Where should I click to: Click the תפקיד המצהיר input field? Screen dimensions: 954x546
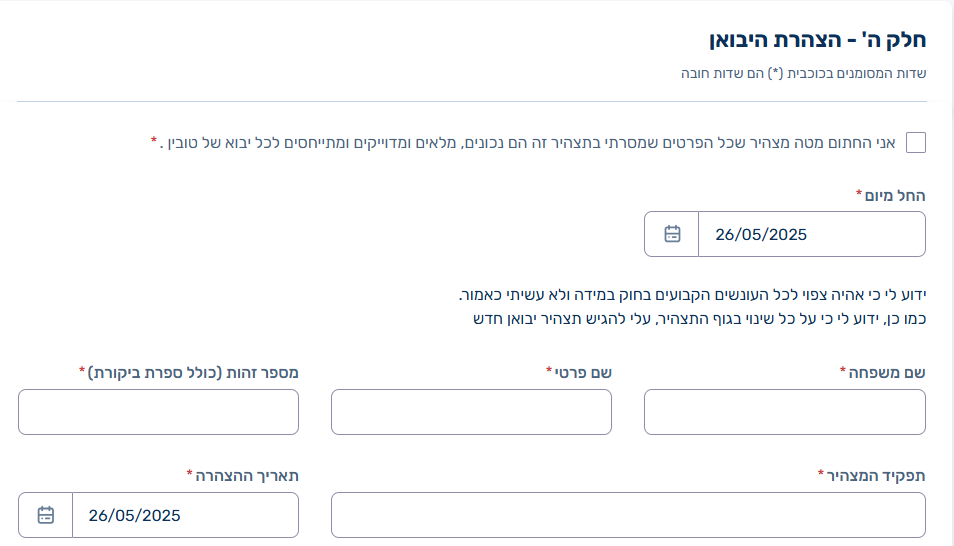pos(628,515)
